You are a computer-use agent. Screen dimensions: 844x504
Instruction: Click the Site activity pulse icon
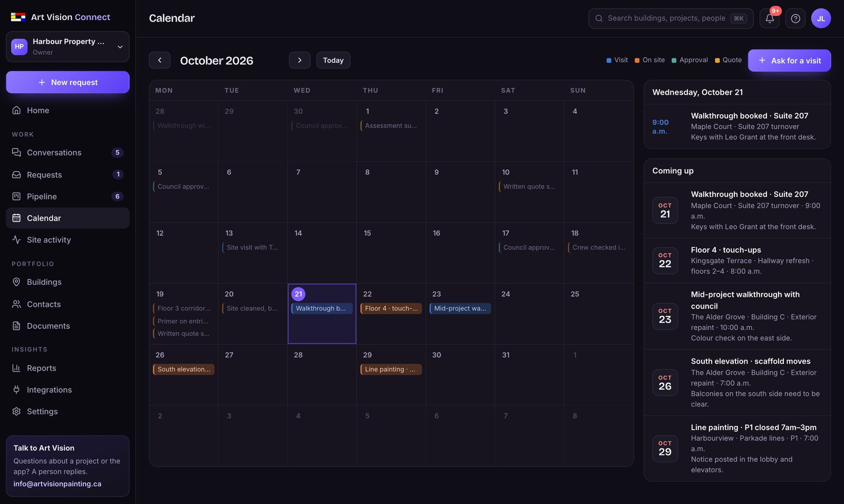16,240
